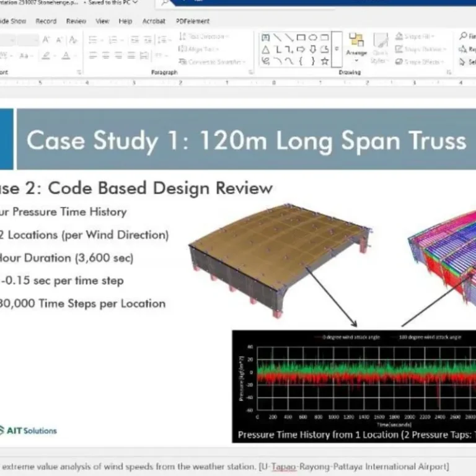Viewport: 476px width, 476px height.
Task: Switch to the Acrobat tab
Action: (x=154, y=21)
